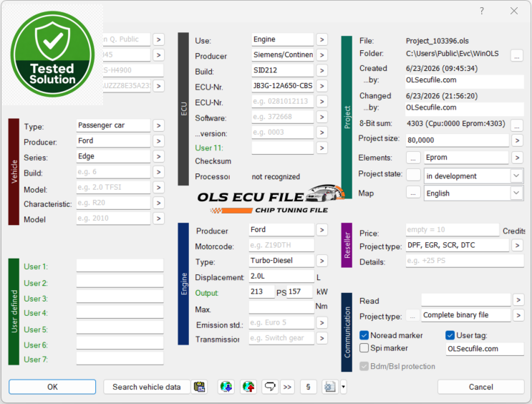The width and height of the screenshot is (532, 404).
Task: Click the > button beside Passenger car type
Action: pyautogui.click(x=158, y=125)
